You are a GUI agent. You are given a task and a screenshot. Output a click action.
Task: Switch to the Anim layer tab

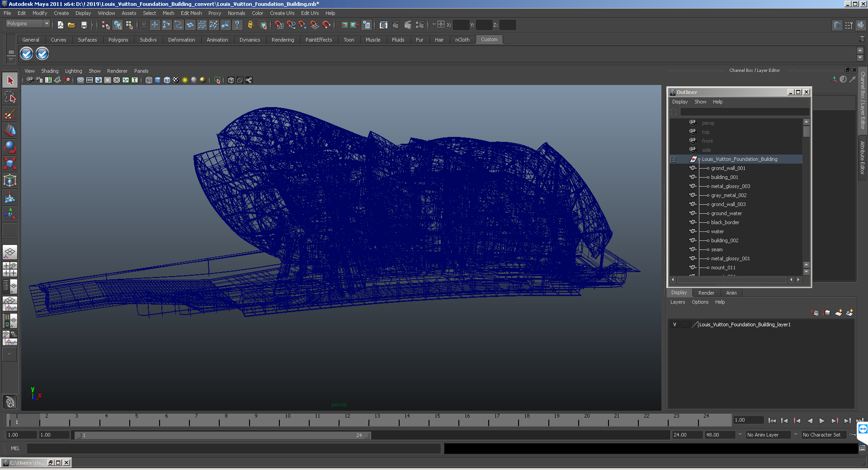(x=731, y=293)
